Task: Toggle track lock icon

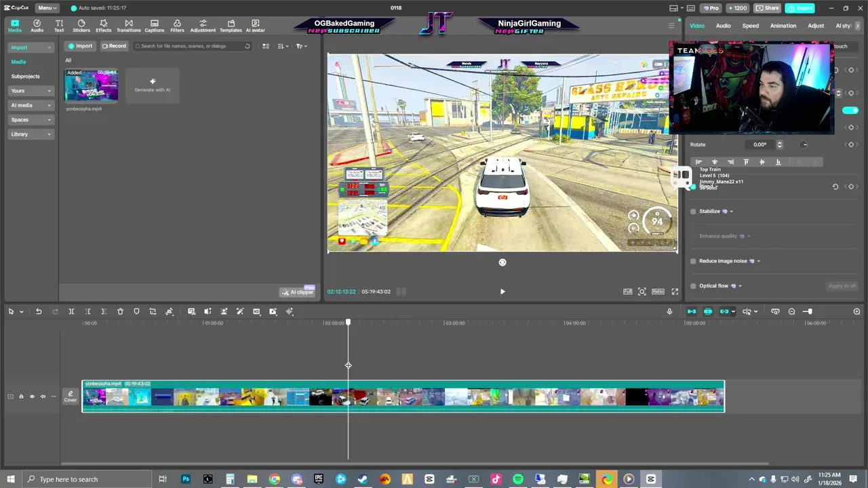Action: tap(21, 396)
